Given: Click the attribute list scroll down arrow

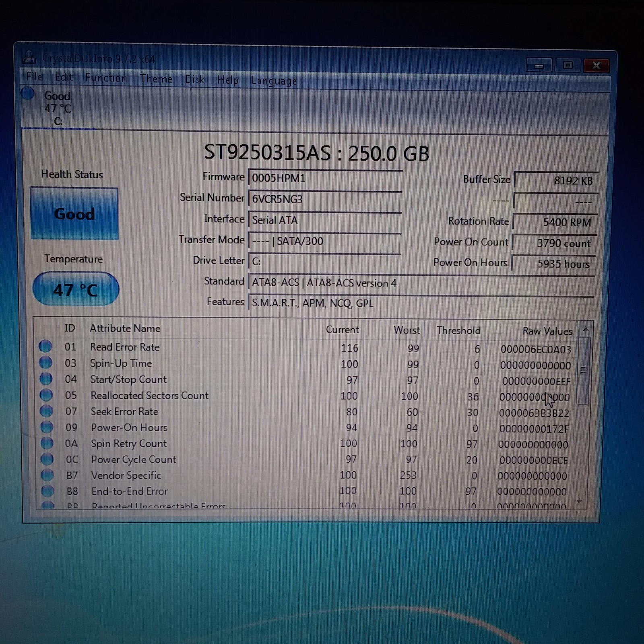Looking at the screenshot, I should pos(580,502).
